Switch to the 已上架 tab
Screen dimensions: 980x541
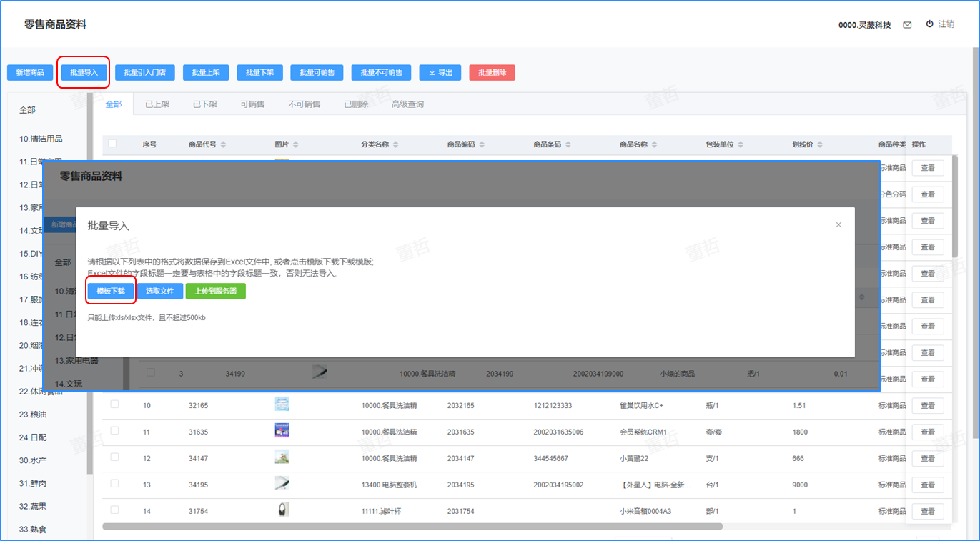(157, 104)
